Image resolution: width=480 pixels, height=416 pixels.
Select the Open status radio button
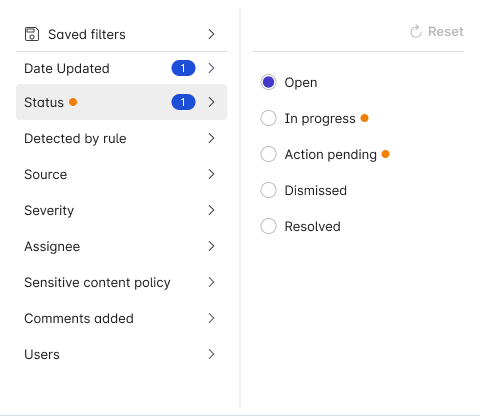(268, 82)
